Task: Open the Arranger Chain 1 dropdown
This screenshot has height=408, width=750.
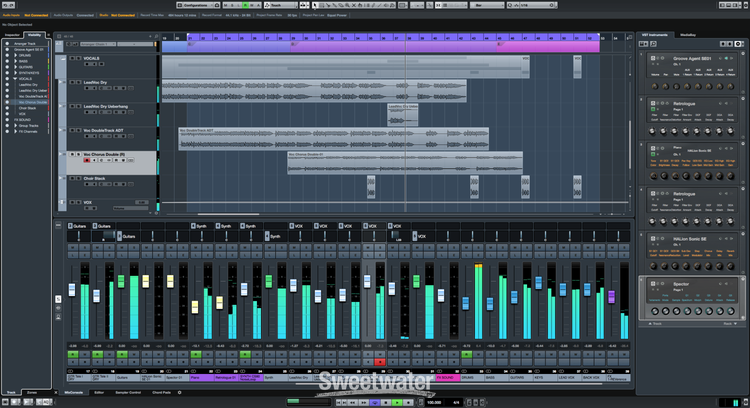Action: point(97,44)
